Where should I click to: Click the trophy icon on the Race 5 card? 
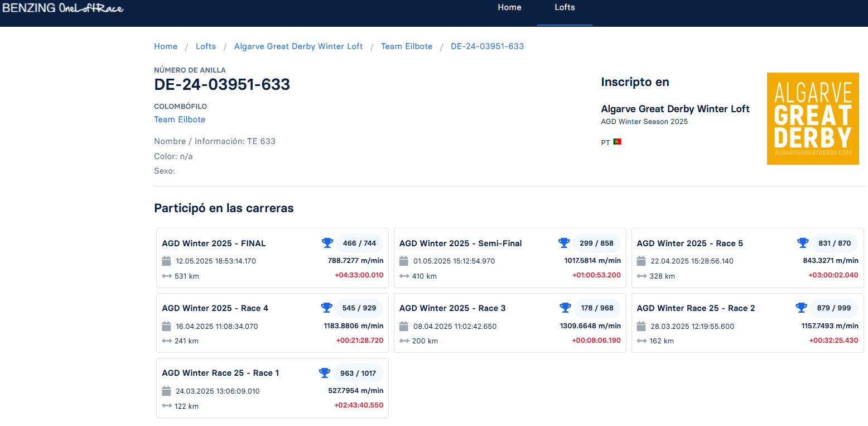coord(802,243)
